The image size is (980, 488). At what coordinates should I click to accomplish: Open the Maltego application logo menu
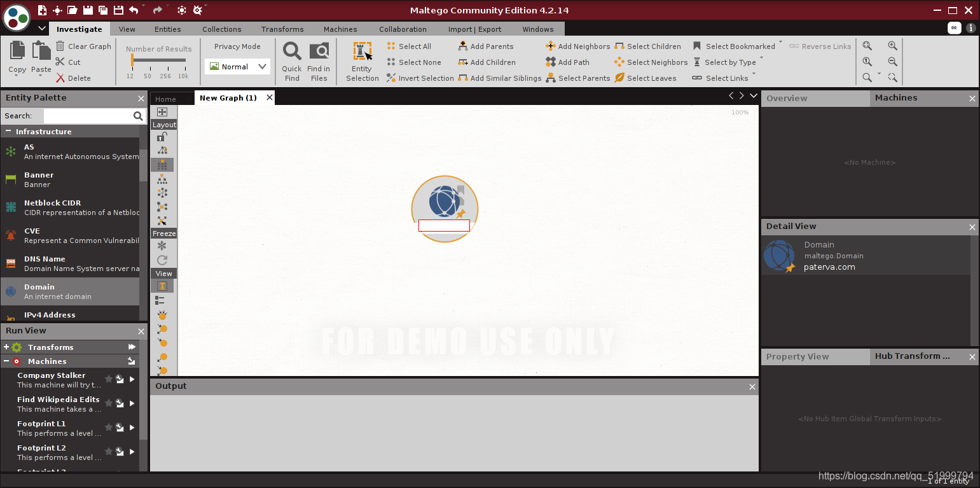(17, 17)
